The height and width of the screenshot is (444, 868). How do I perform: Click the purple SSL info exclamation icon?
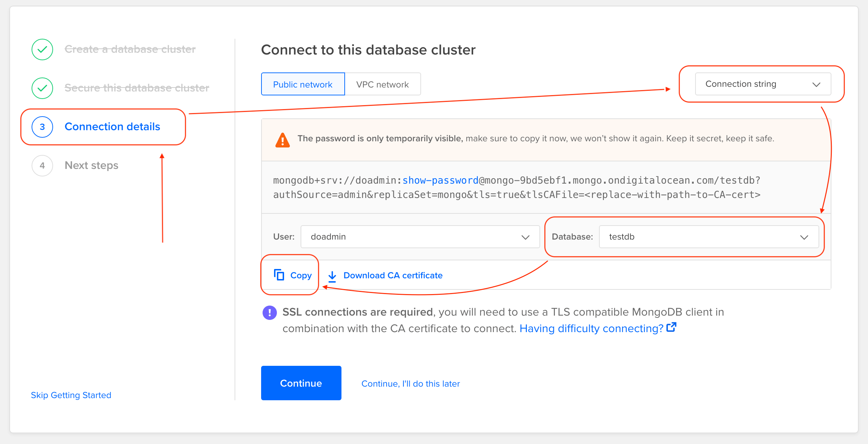[269, 312]
